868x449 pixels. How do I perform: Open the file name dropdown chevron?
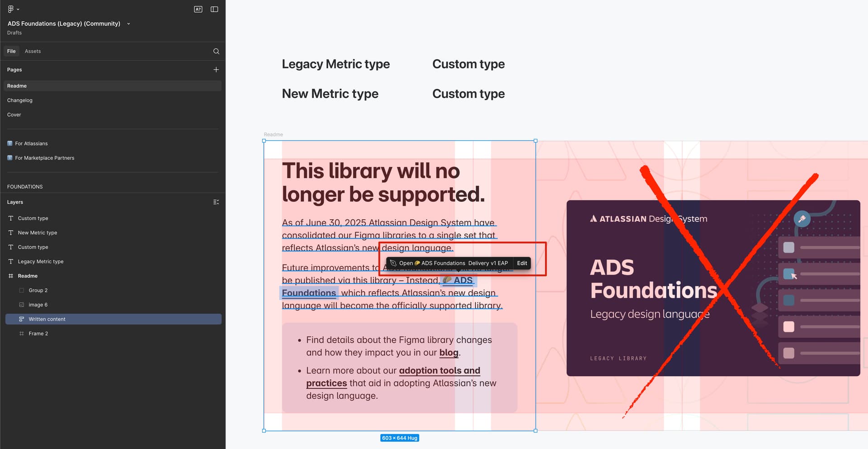pyautogui.click(x=128, y=24)
